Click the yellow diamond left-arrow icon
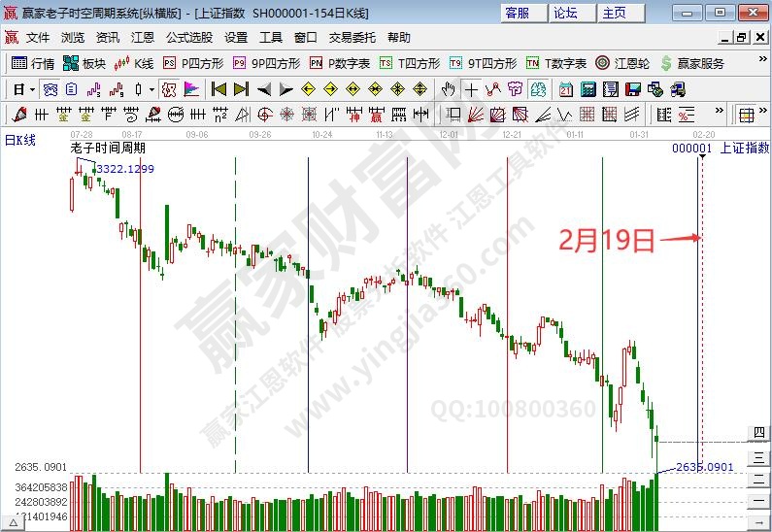This screenshot has width=772, height=532. (x=308, y=89)
